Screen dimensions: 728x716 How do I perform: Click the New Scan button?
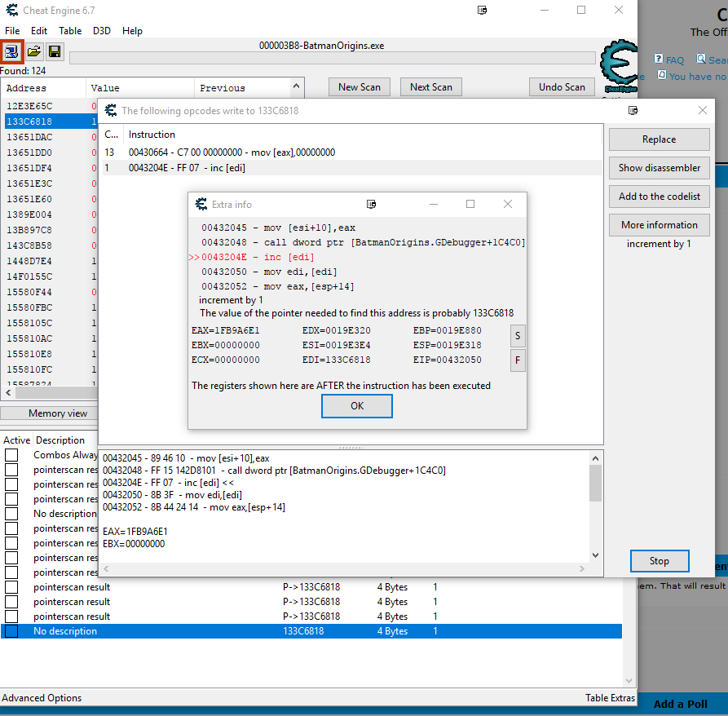360,86
